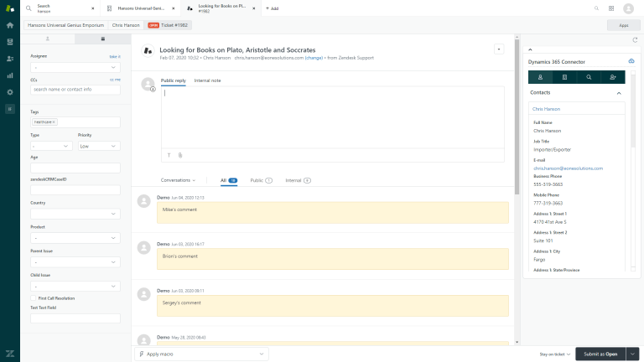Open the Priority dropdown set to Low
644x362 pixels.
[x=99, y=146]
